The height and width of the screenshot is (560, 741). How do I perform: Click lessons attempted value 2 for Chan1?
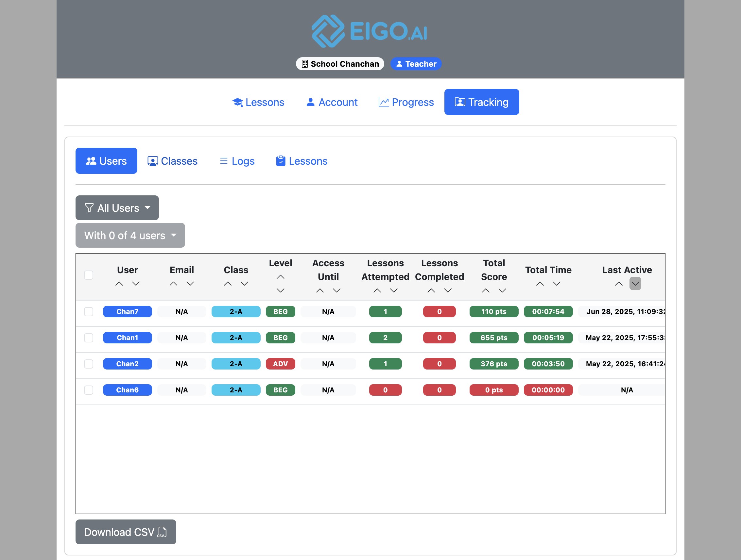click(x=386, y=338)
